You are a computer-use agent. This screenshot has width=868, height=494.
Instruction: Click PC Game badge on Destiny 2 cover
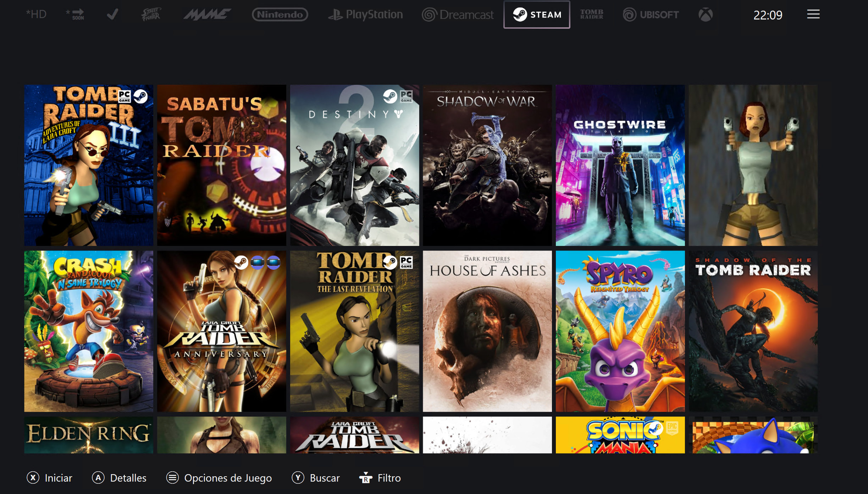coord(407,96)
